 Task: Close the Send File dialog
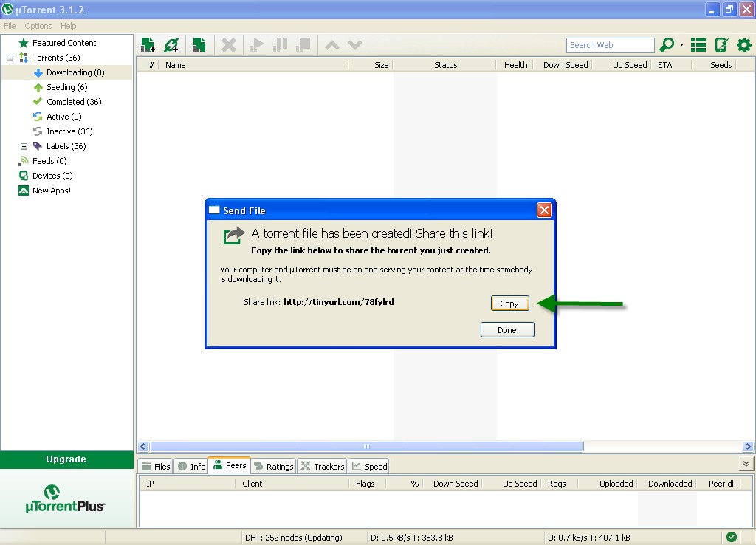coord(544,210)
